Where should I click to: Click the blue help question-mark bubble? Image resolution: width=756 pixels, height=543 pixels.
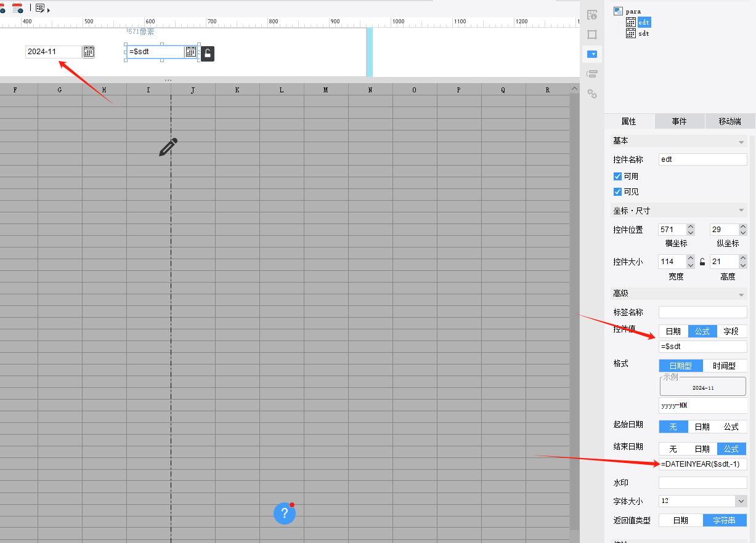coord(285,513)
